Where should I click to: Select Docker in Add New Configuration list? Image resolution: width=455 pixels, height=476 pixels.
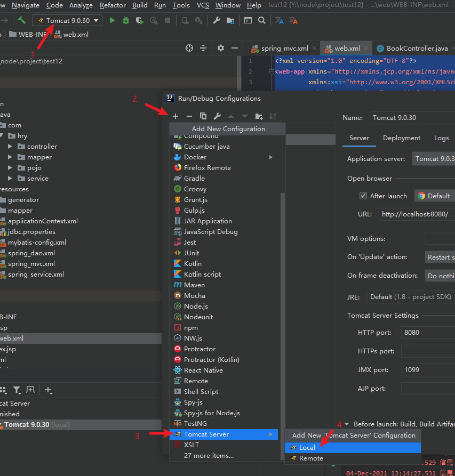(223, 157)
